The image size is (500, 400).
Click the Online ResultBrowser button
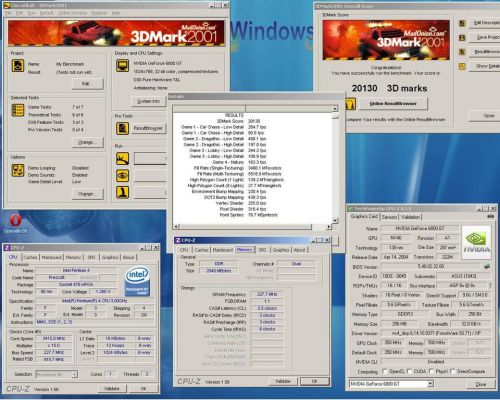coord(393,104)
